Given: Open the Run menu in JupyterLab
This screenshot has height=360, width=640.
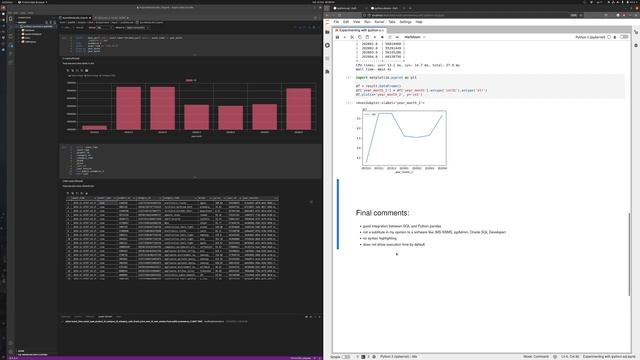Looking at the screenshot, I should pos(367,22).
